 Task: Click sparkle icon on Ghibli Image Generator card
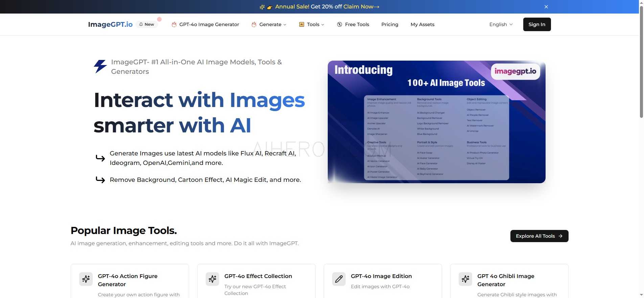[465, 279]
